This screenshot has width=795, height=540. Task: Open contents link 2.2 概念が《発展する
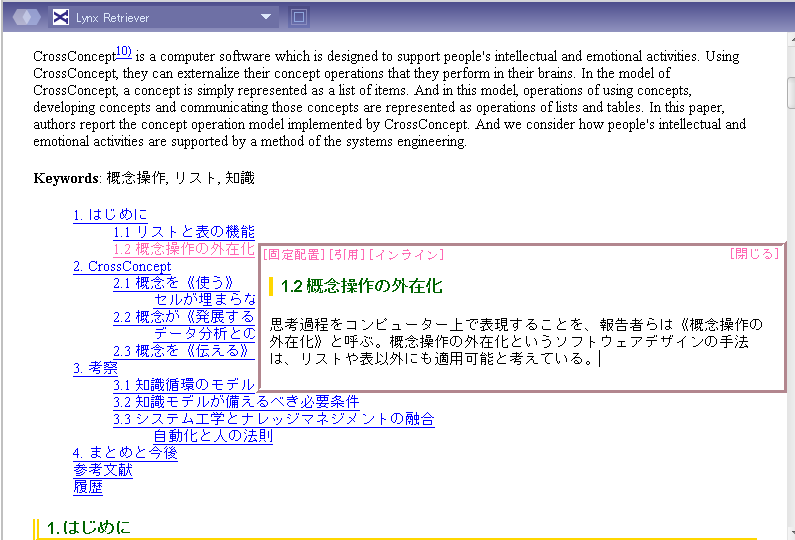click(184, 317)
